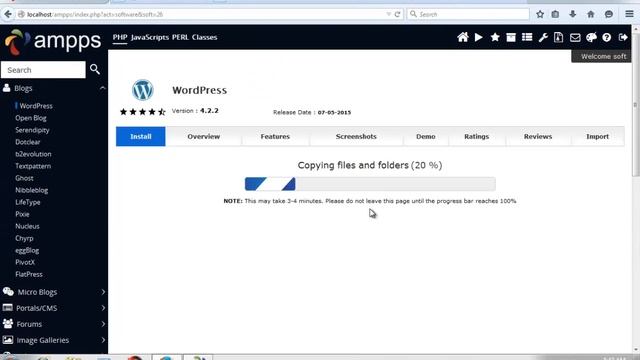This screenshot has width=640, height=360.
Task: Open Nucleus in the sidebar
Action: click(27, 226)
